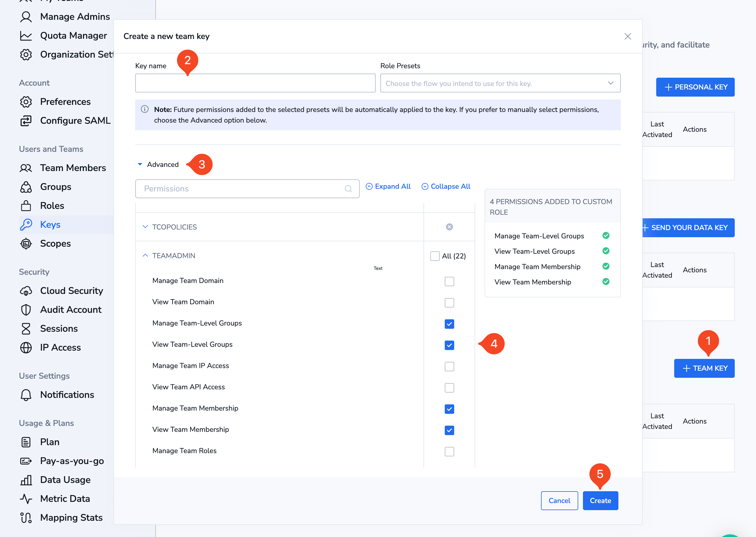Click the Audit Account shield icon
The width and height of the screenshot is (756, 537).
[26, 310]
